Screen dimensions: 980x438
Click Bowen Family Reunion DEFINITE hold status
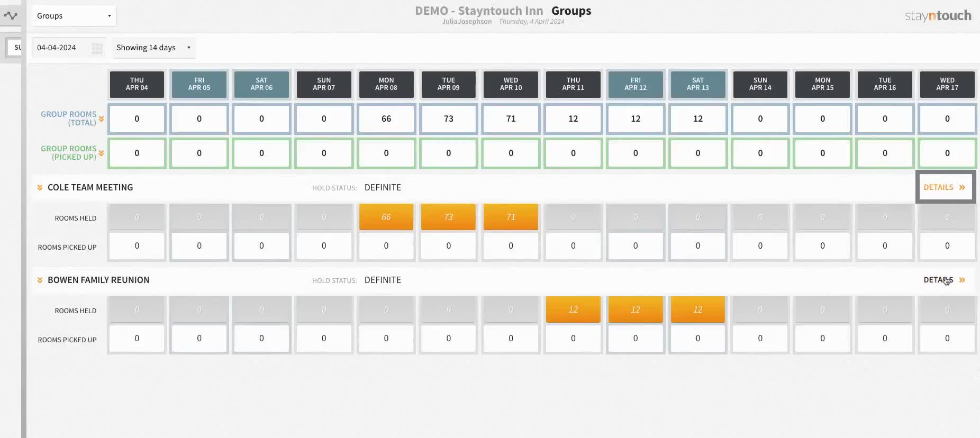(383, 280)
